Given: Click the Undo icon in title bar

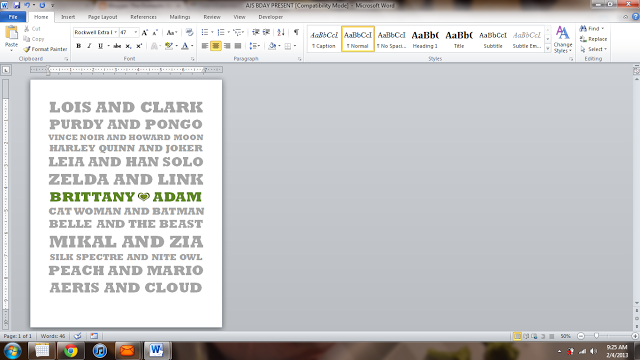Looking at the screenshot, I should 27,5.
